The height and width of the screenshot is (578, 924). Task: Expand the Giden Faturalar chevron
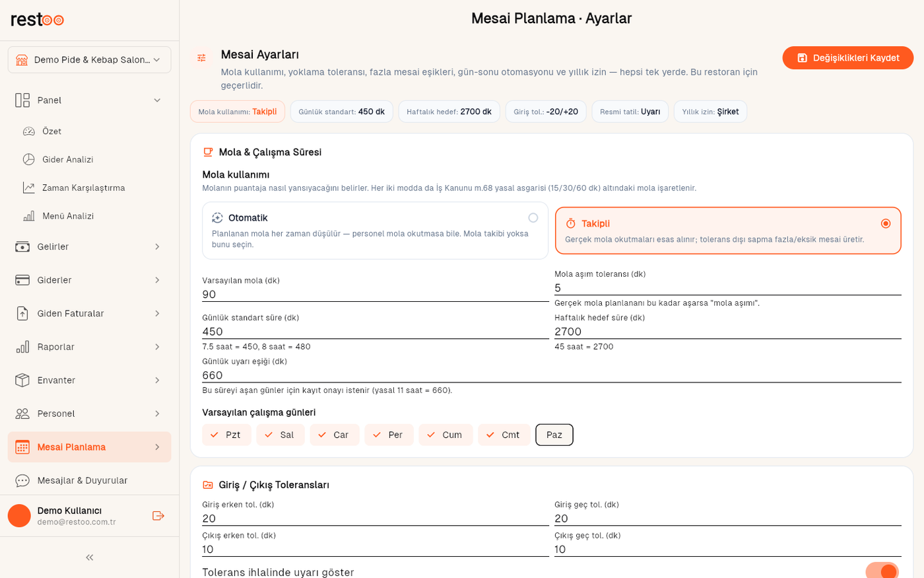point(157,314)
